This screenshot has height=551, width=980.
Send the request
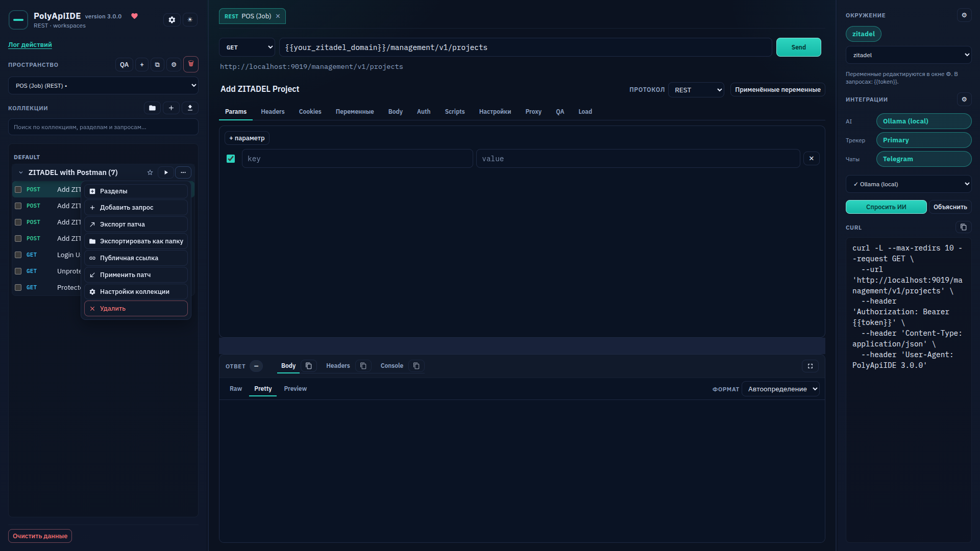pos(799,47)
